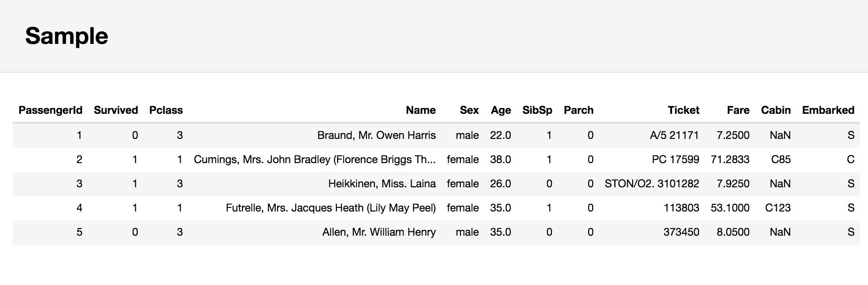
Task: Click the ticket value PC 17599
Action: tap(675, 160)
